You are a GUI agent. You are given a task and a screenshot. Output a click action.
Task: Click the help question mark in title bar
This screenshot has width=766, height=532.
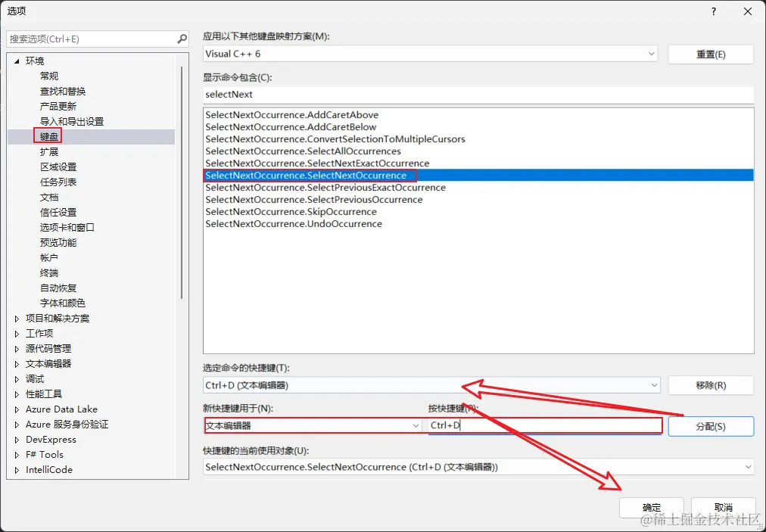tap(714, 11)
